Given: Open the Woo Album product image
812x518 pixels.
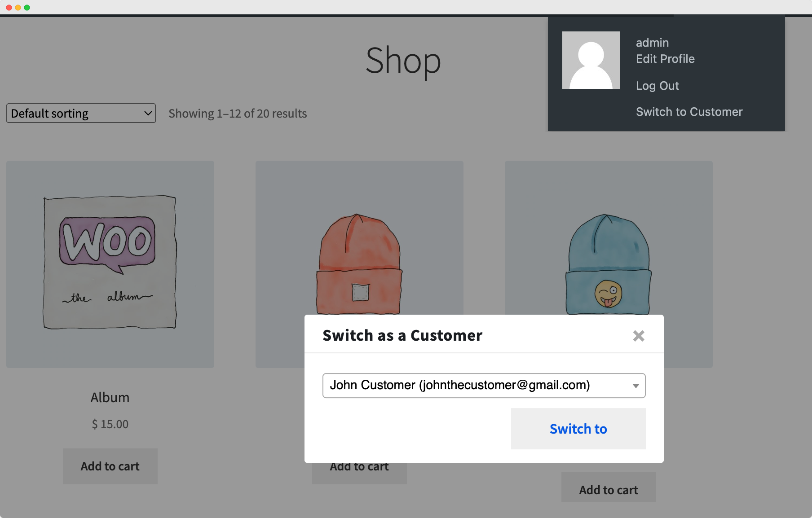Looking at the screenshot, I should coord(110,263).
